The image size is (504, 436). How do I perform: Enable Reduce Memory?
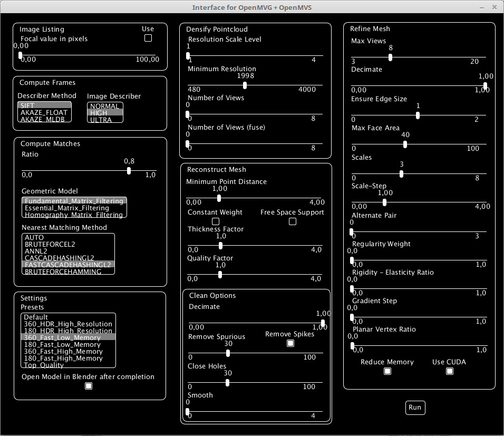click(x=387, y=371)
